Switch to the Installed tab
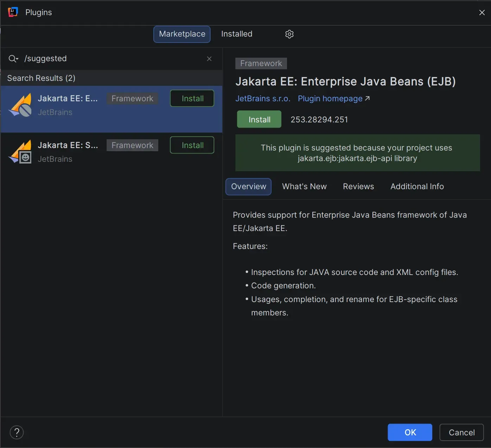Viewport: 491px width, 448px height. 237,34
